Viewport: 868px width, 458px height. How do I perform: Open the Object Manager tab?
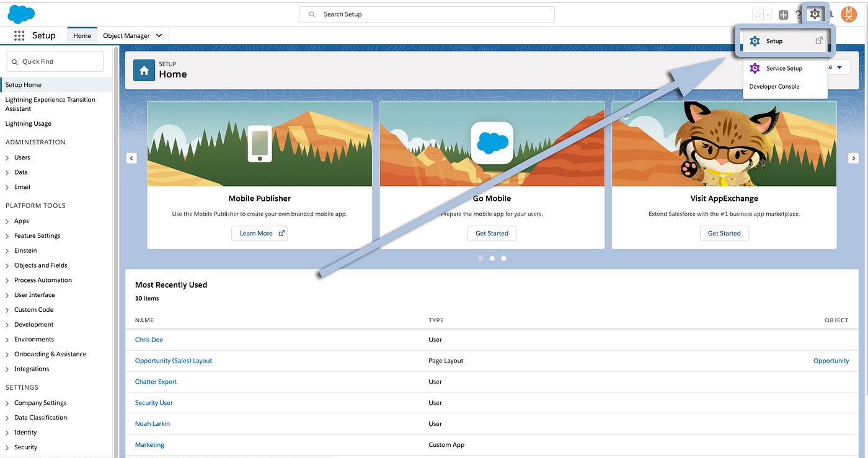(126, 36)
